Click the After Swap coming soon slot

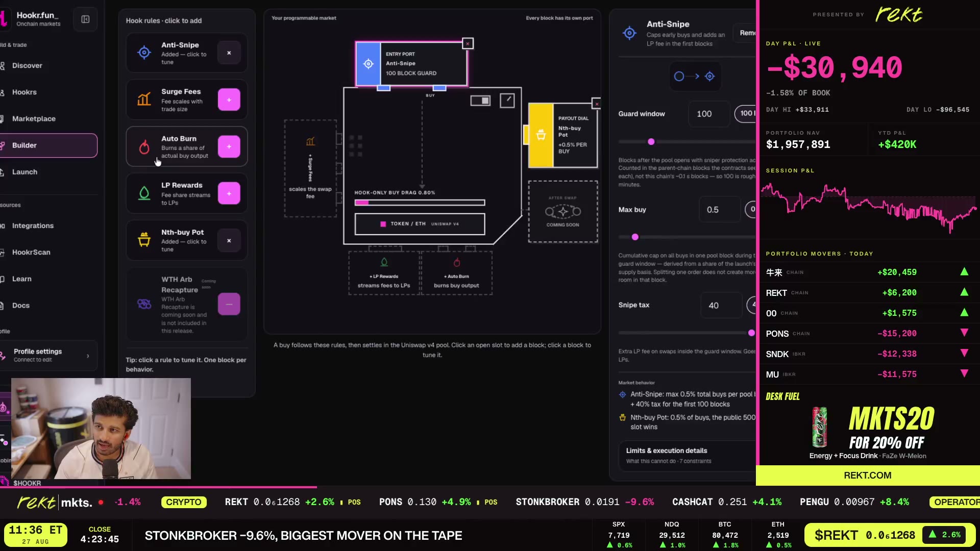563,211
